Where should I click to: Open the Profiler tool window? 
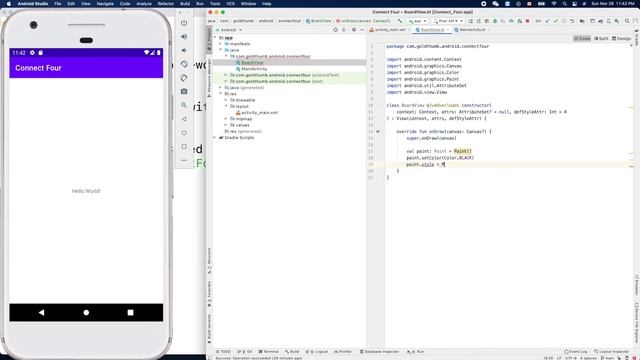343,351
